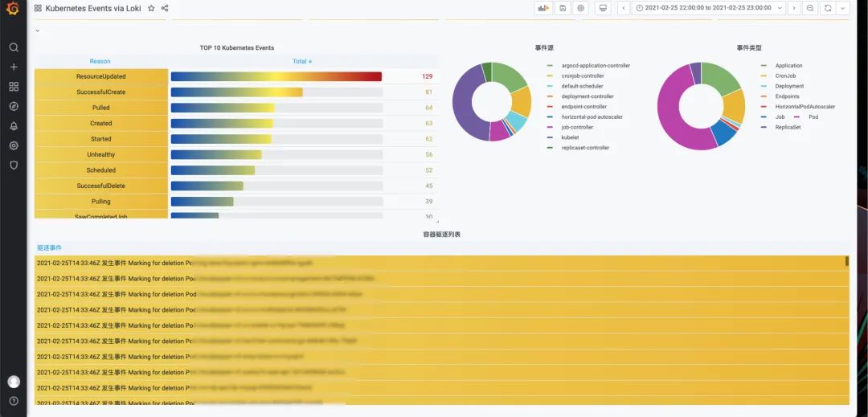This screenshot has height=417, width=868.
Task: Sort table by Total column header
Action: pyautogui.click(x=302, y=61)
